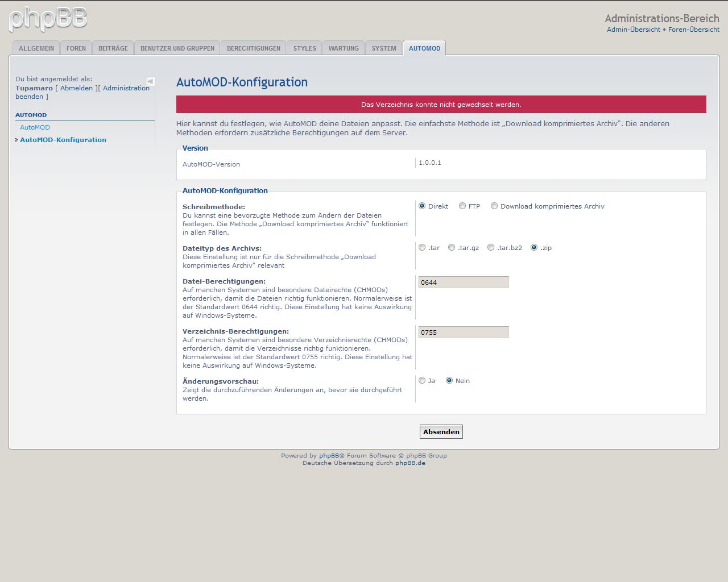This screenshot has height=582, width=728.
Task: Select .tar.gz archive type
Action: [x=452, y=247]
